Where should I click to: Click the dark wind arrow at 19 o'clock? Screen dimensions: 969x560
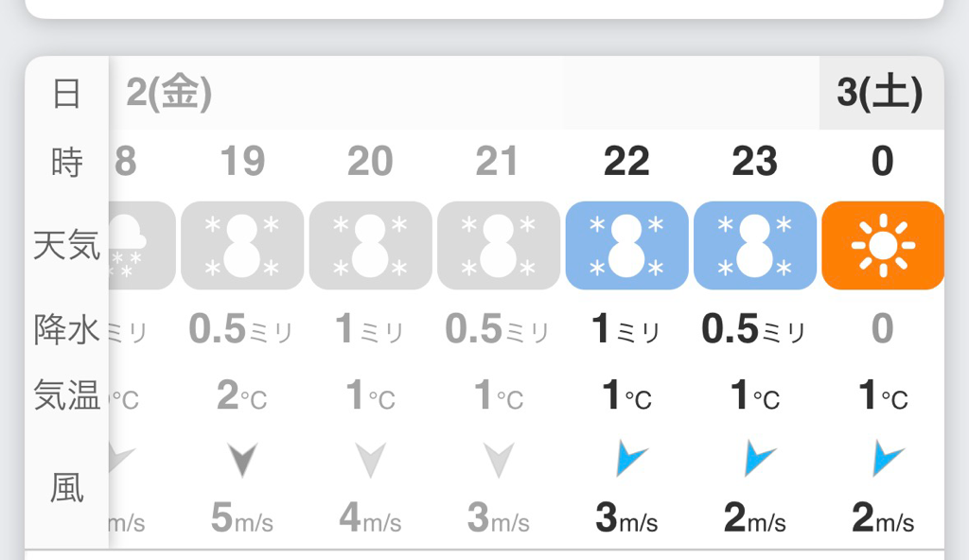[x=243, y=460]
